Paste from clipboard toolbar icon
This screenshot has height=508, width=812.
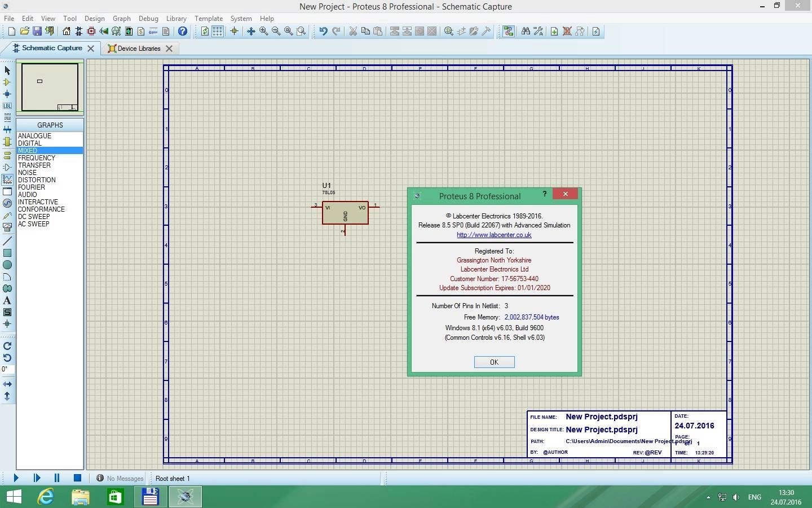pyautogui.click(x=378, y=31)
